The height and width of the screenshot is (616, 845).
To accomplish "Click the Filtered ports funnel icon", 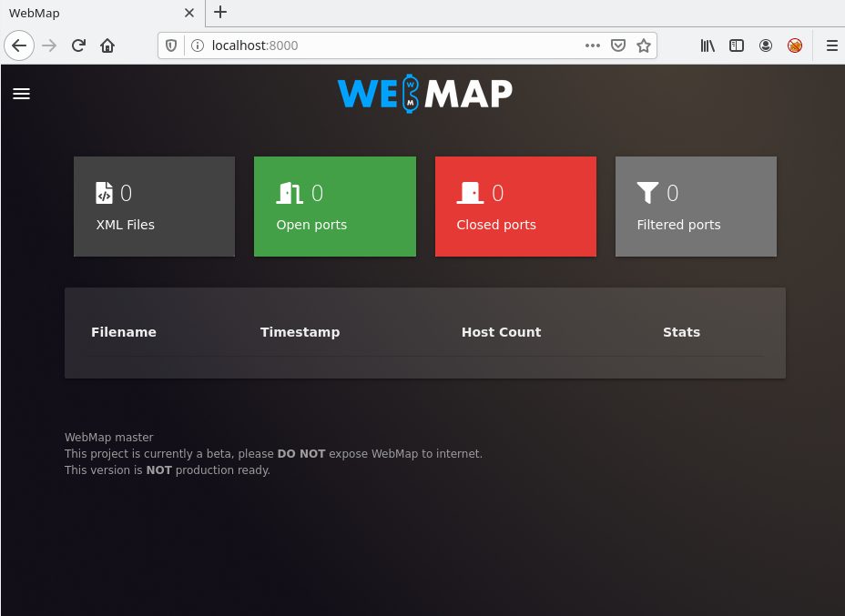I will tap(647, 193).
